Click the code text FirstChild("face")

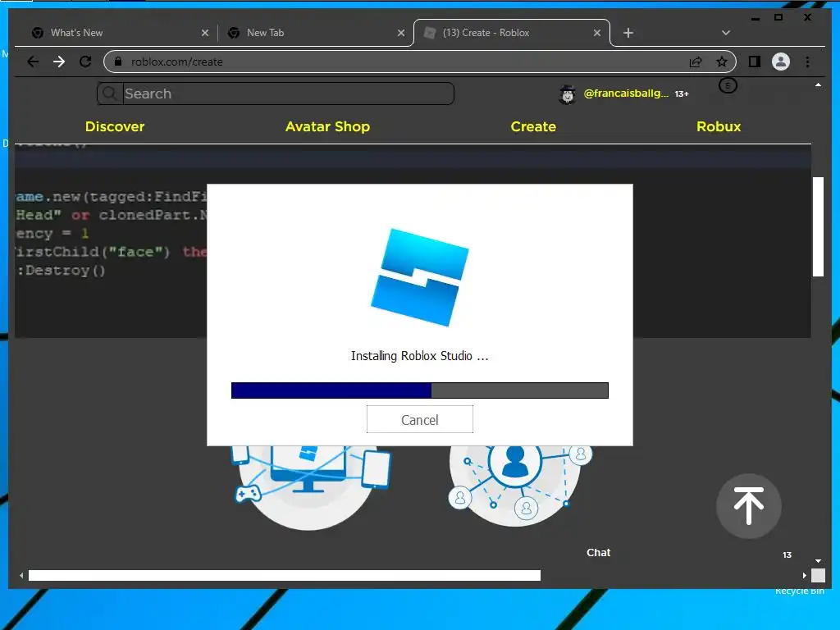point(92,252)
